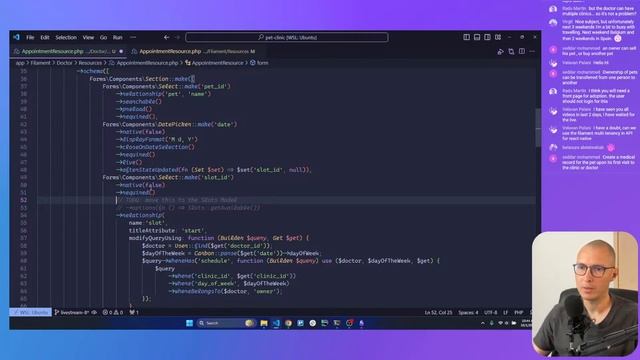Select the Resources breadcrumb segment

pos(90,63)
